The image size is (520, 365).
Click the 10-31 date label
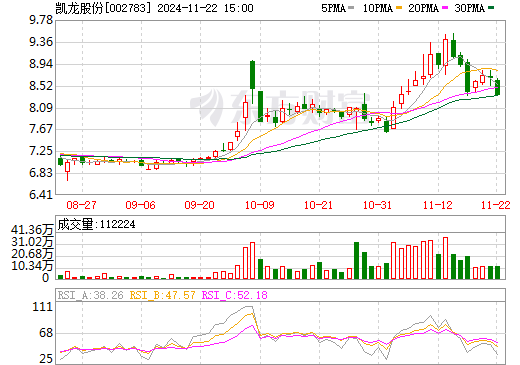[377, 205]
